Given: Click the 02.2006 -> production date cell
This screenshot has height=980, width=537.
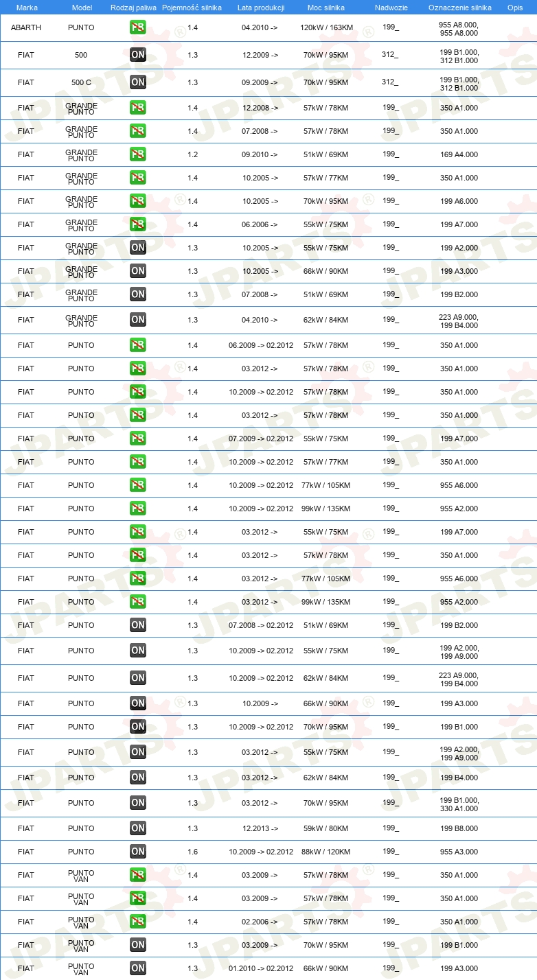Looking at the screenshot, I should tap(260, 922).
